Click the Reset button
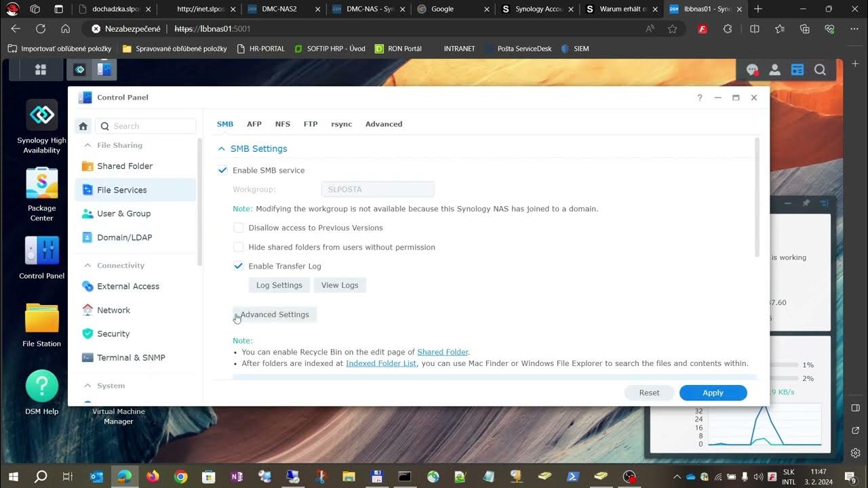The height and width of the screenshot is (488, 868). coord(649,392)
